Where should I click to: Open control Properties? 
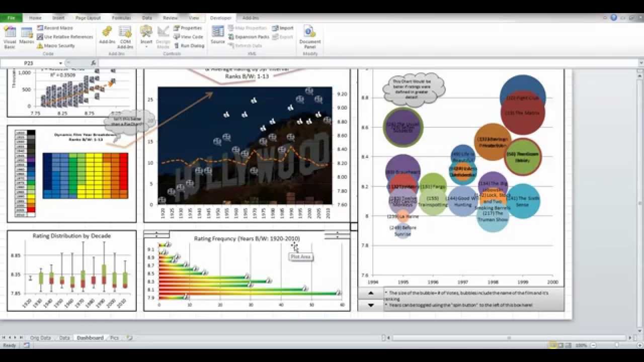pos(188,28)
